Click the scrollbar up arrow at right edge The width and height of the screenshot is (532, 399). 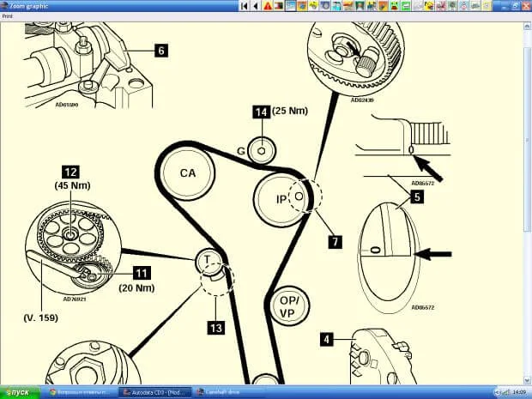pyautogui.click(x=527, y=24)
